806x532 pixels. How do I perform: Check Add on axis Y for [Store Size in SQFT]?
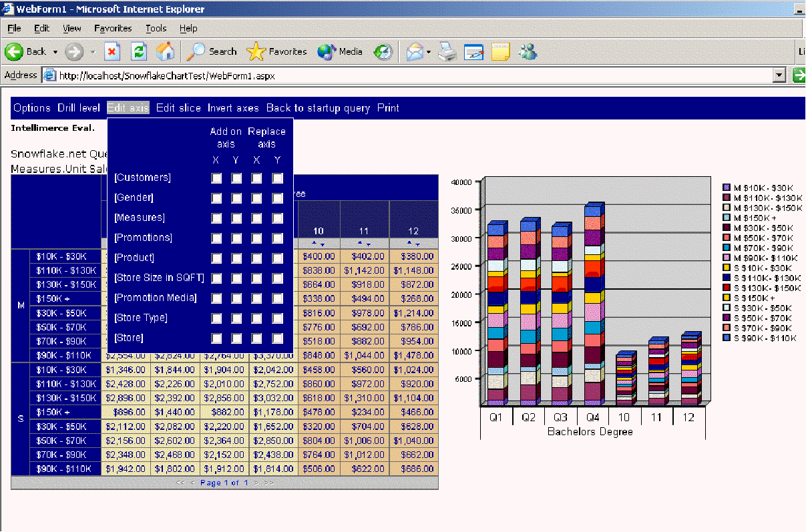236,278
